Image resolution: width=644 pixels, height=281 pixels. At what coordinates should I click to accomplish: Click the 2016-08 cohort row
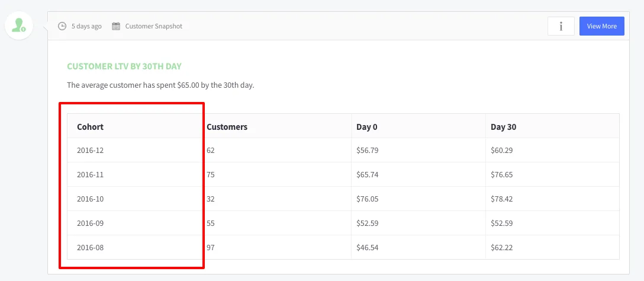[90, 248]
